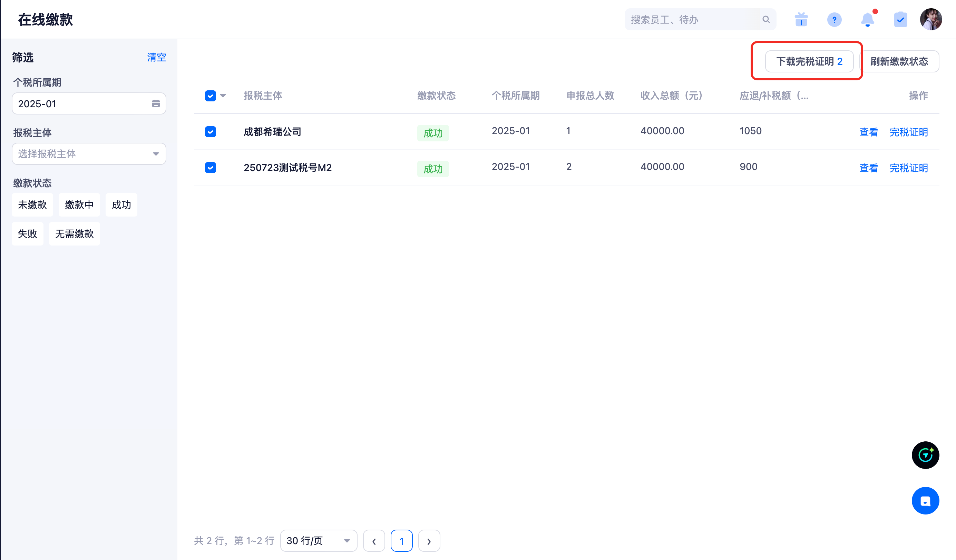Screen dimensions: 956x560
Task: Click the tax amount 900 cell
Action: coord(748,167)
